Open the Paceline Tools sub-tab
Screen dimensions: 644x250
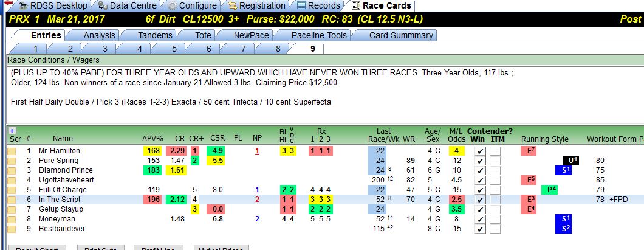pos(319,35)
